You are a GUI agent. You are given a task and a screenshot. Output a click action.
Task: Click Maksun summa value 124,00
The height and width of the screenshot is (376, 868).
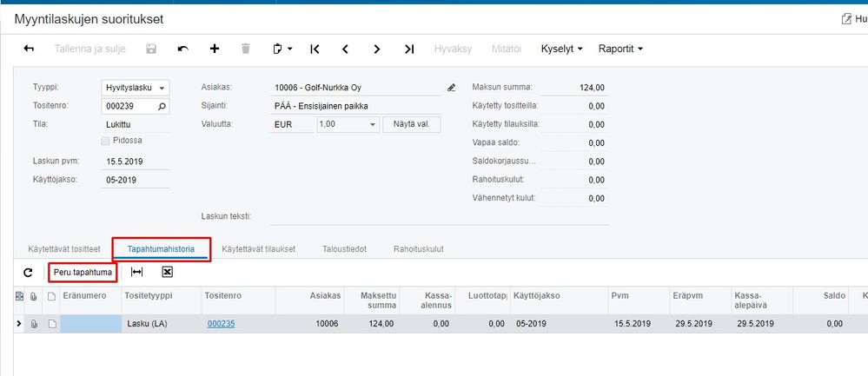click(574, 88)
